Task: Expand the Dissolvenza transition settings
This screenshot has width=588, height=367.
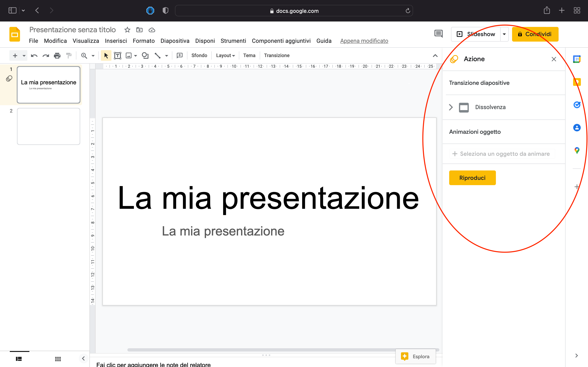Action: coord(451,107)
